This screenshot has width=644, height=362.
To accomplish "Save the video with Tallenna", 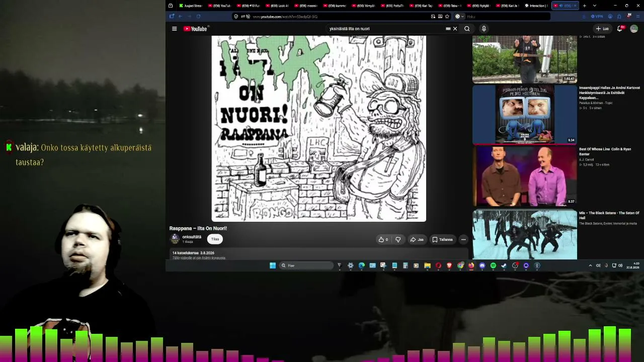I will click(443, 240).
